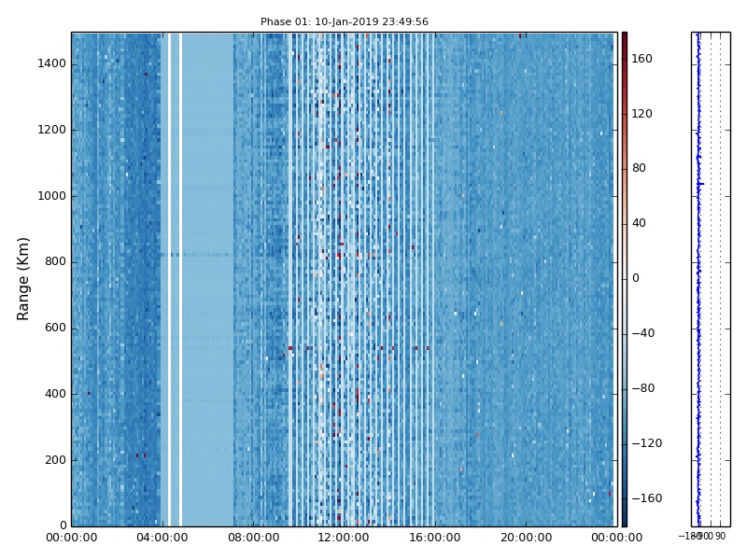
Task: Click the colorbar label 80
Action: (639, 169)
